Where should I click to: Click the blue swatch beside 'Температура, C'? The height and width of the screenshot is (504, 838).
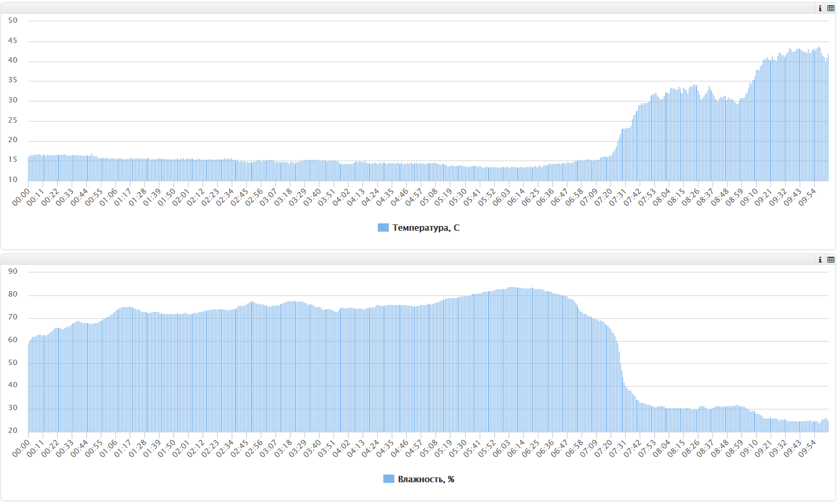coord(383,228)
